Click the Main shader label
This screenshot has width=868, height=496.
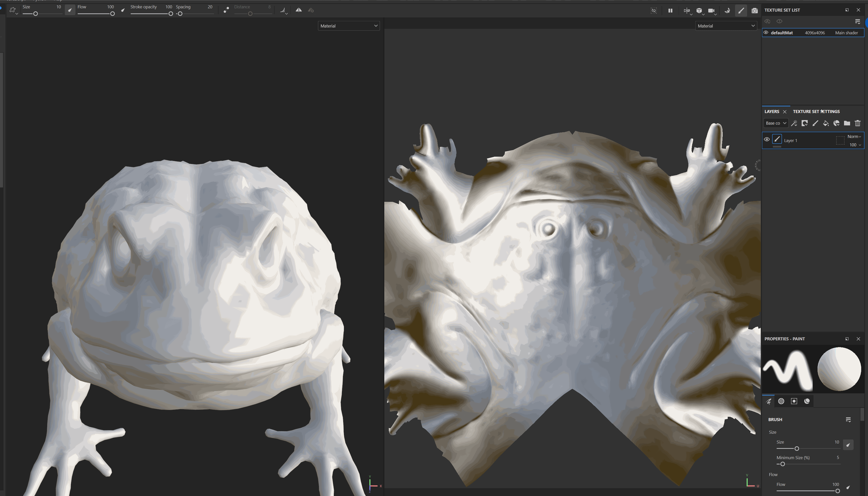point(846,33)
